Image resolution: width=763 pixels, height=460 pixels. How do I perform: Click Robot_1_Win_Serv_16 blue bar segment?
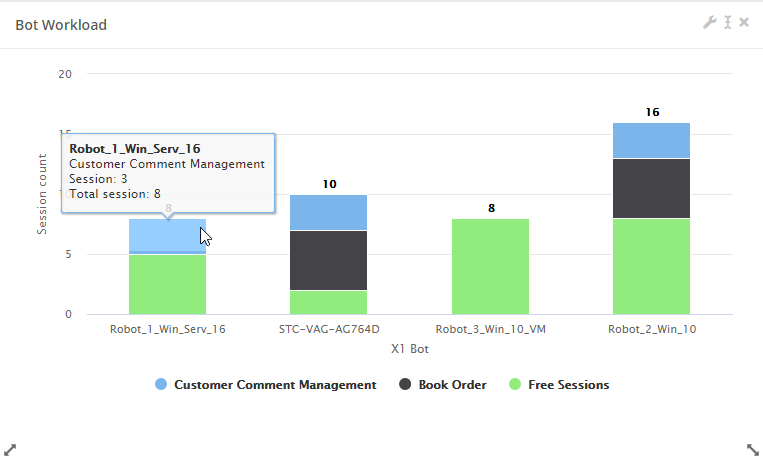click(167, 237)
